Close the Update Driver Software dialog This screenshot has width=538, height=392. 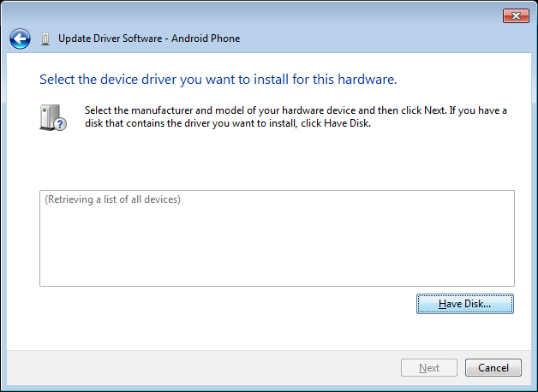point(516,15)
